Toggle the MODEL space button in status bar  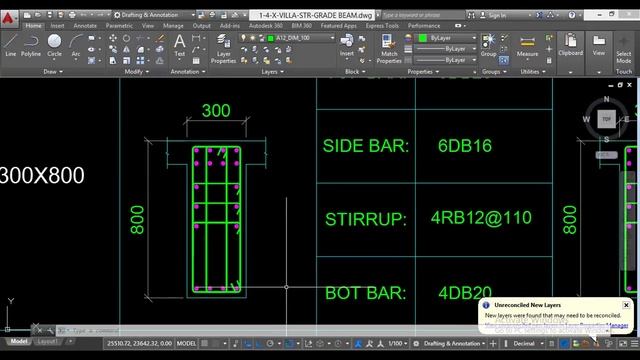coord(186,344)
